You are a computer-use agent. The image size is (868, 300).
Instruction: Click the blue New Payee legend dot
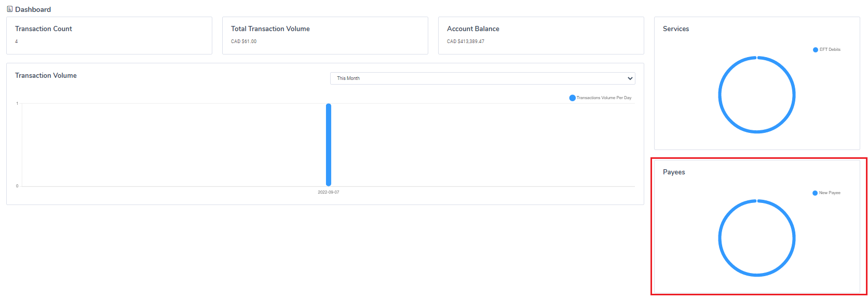click(815, 193)
